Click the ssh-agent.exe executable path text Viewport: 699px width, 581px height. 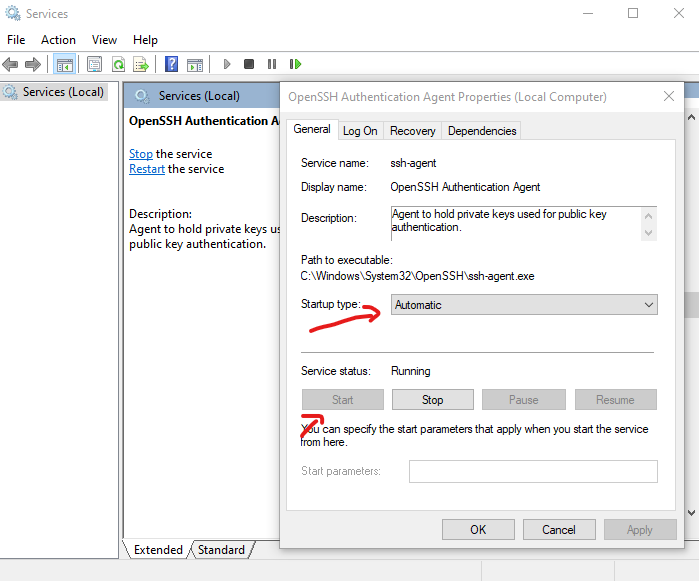(417, 276)
